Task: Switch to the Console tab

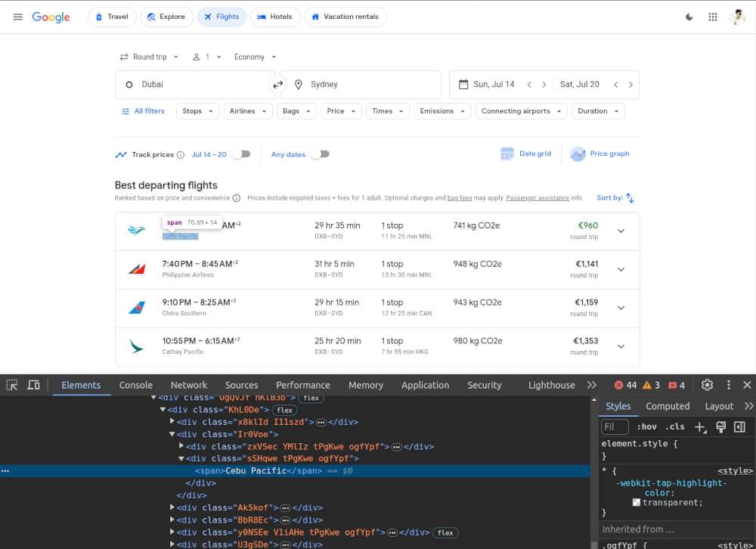Action: coord(135,385)
